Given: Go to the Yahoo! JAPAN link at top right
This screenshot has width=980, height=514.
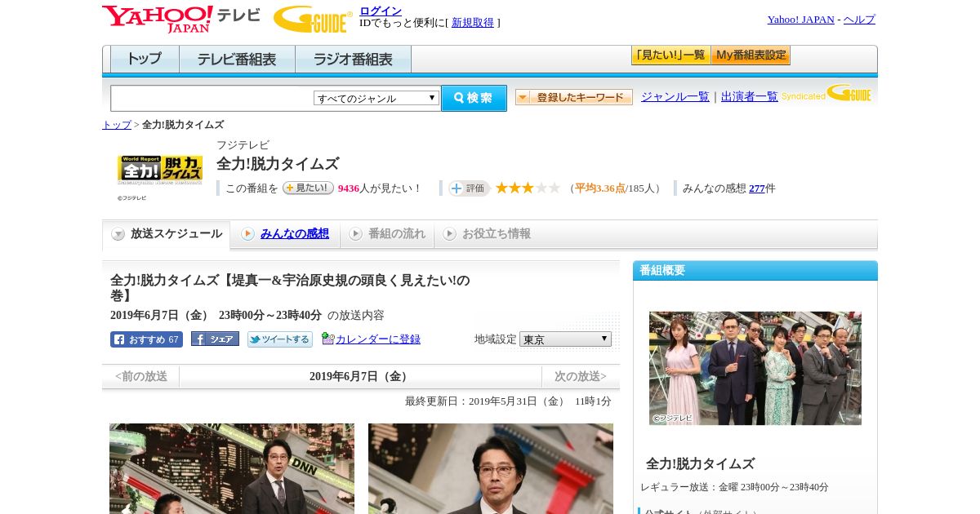Looking at the screenshot, I should click(x=800, y=20).
